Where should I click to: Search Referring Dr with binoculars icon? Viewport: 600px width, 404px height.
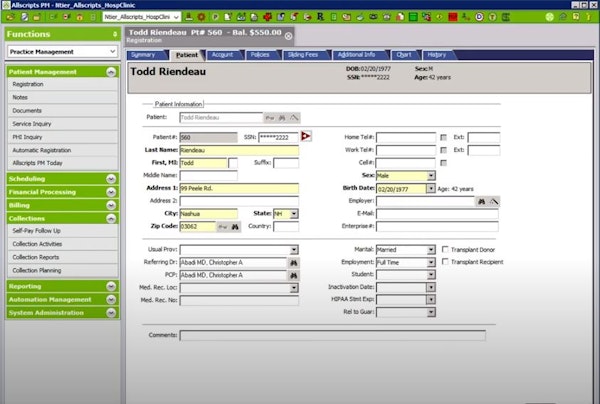tap(293, 263)
